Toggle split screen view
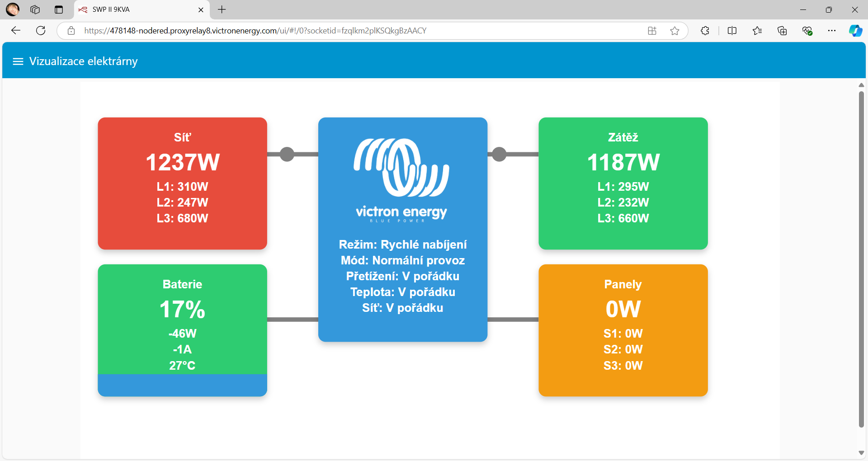This screenshot has width=868, height=461. 732,31
